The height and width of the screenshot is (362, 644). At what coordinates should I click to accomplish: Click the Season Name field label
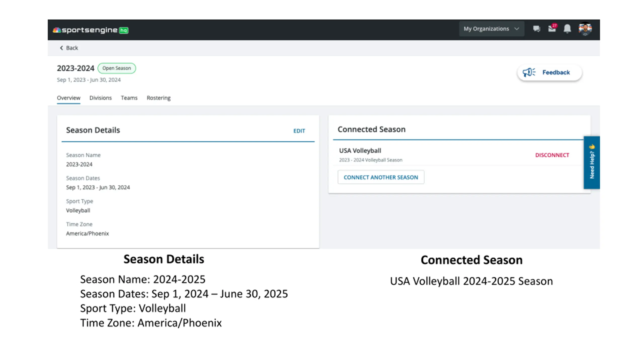tap(83, 155)
